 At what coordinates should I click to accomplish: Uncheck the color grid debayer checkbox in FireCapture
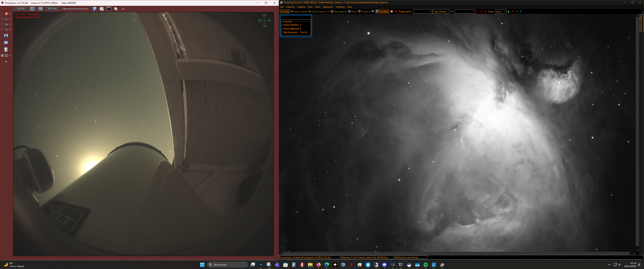click(2, 55)
